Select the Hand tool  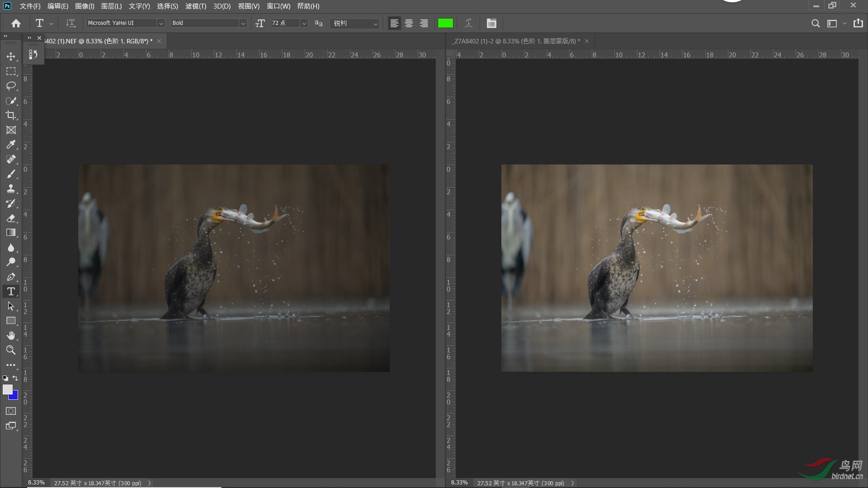point(11,335)
